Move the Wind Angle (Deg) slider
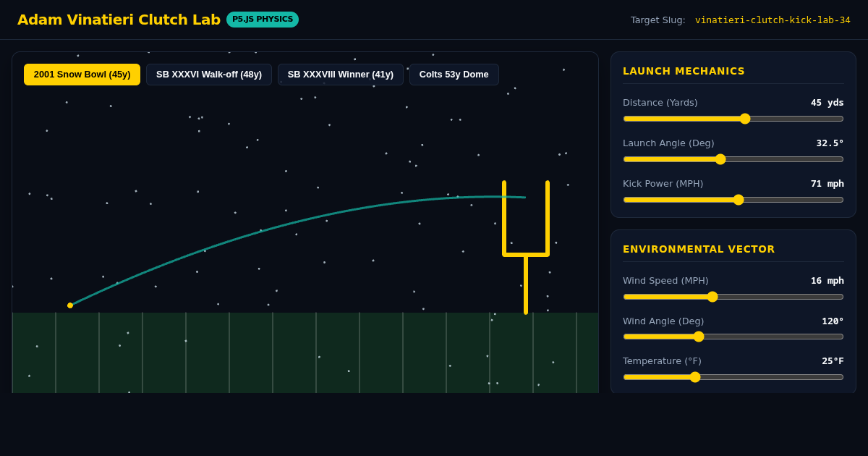Screen dimensions: 868x456 tap(733, 337)
